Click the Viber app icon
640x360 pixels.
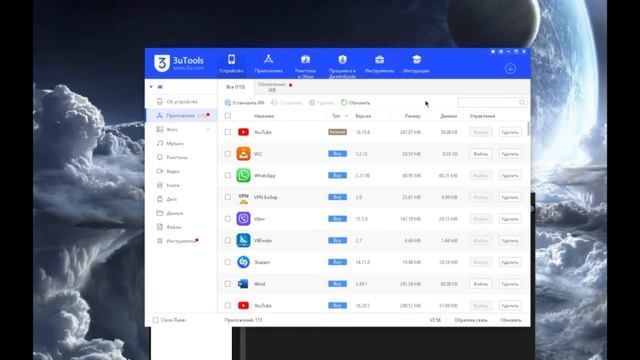click(x=243, y=219)
